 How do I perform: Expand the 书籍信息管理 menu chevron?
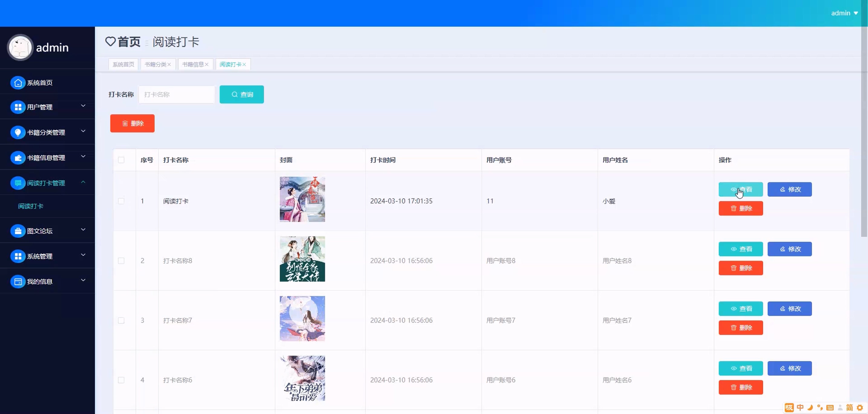83,156
